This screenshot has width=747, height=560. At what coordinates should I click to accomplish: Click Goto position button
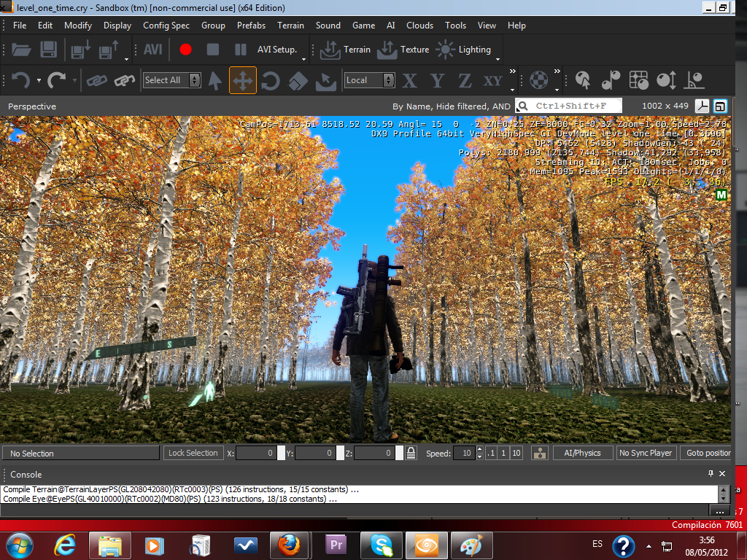click(x=706, y=453)
